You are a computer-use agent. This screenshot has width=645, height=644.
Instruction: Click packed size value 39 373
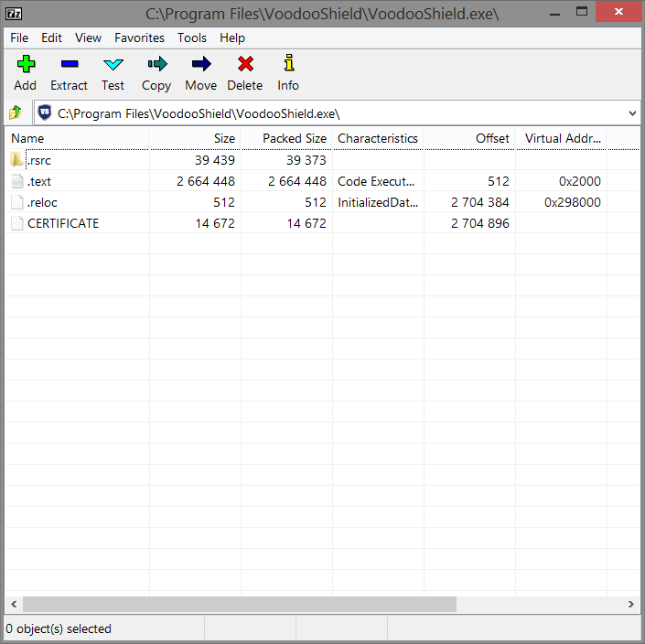(x=306, y=160)
